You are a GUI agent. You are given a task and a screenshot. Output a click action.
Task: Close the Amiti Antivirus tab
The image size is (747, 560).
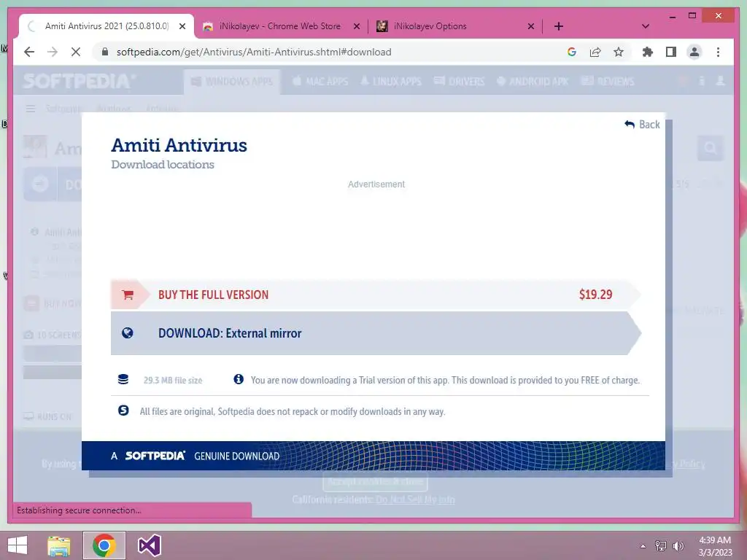pos(182,26)
